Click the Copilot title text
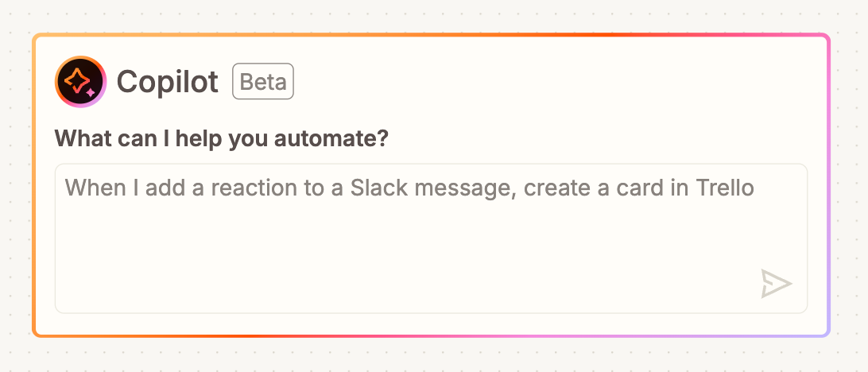The image size is (868, 372). (168, 82)
